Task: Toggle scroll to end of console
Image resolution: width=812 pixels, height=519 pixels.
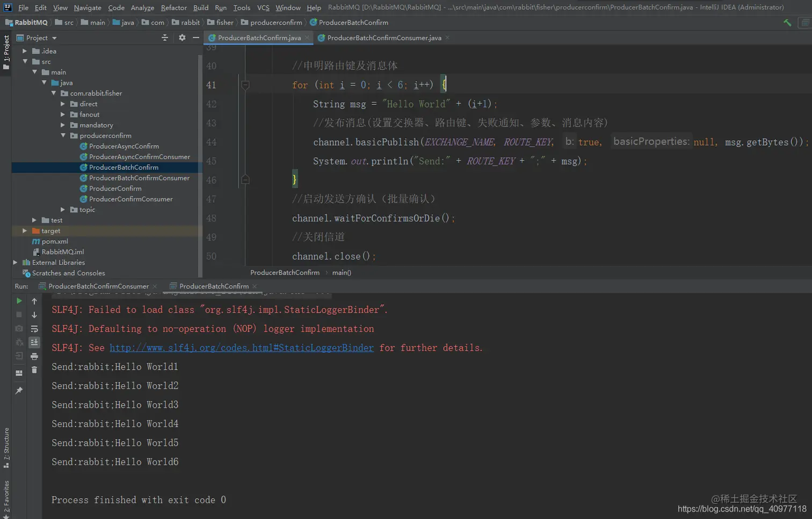Action: (x=34, y=342)
